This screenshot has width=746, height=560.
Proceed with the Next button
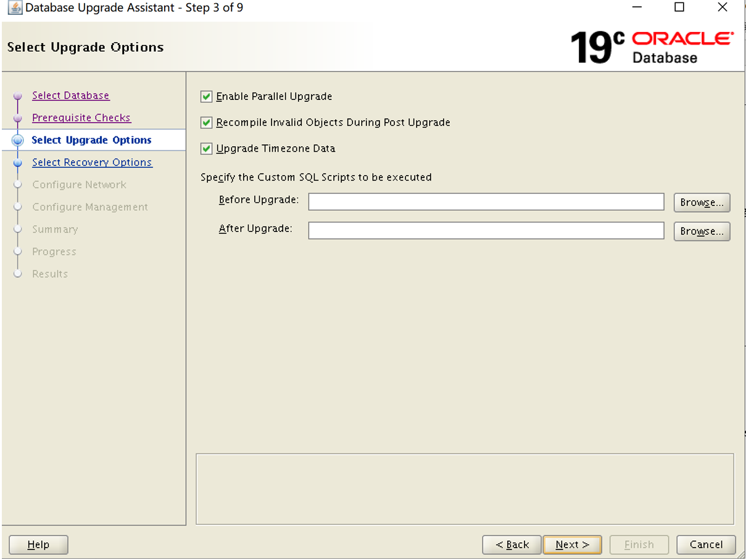tap(572, 545)
